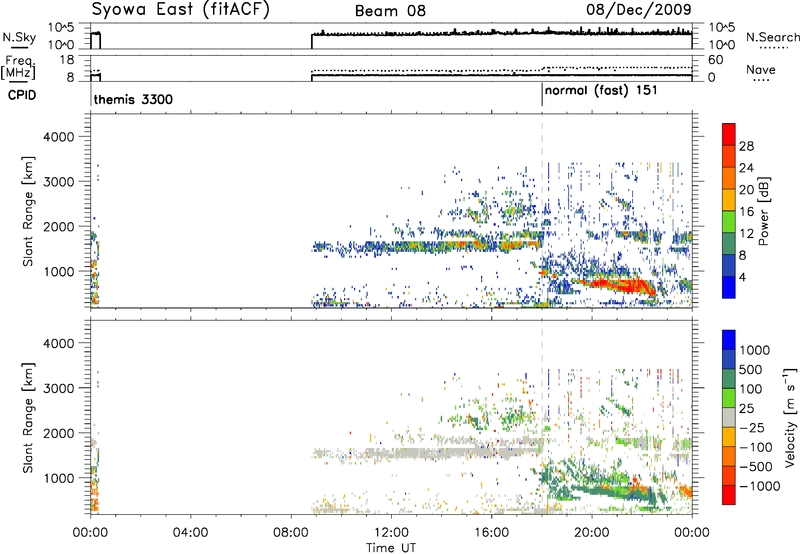Click the '4000' tick on power panel
Image resolution: width=800 pixels, height=554 pixels.
click(x=58, y=137)
